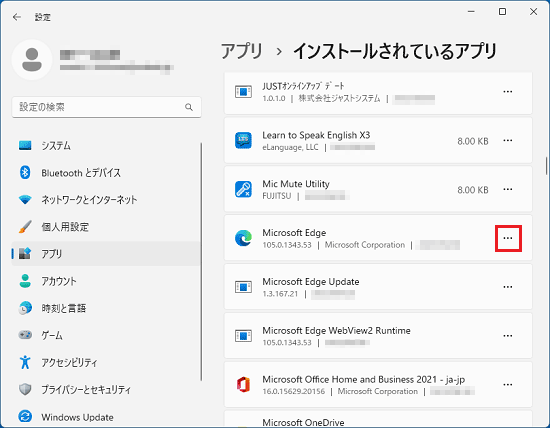Open アクセシビリティ settings

pos(106,362)
